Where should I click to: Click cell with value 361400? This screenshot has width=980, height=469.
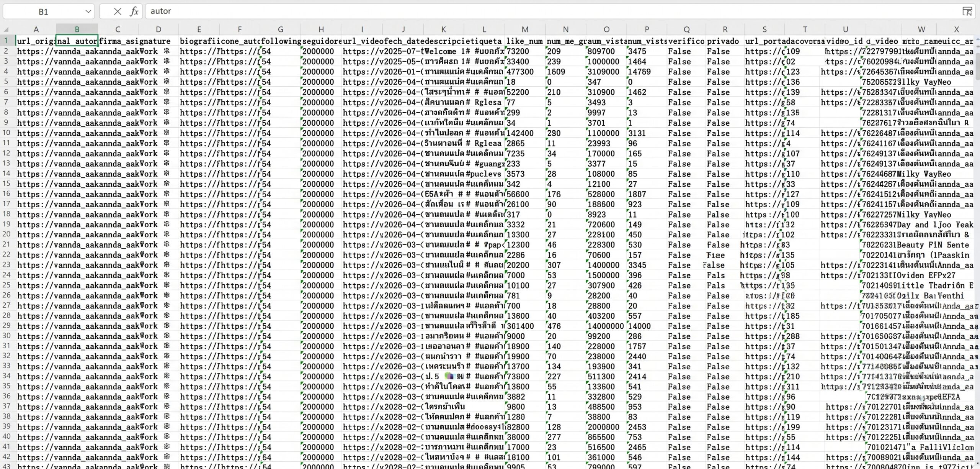525,326
